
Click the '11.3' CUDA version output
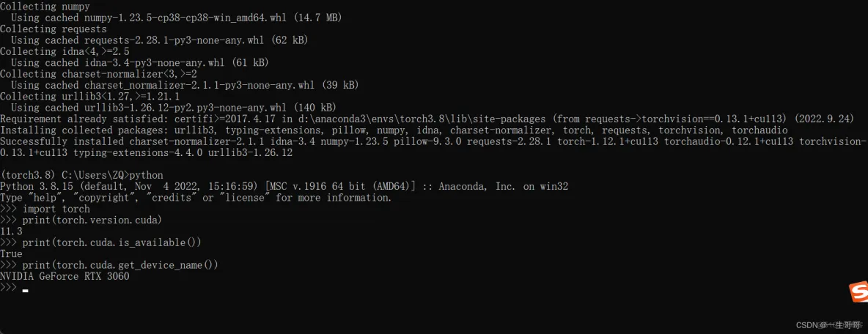tap(11, 231)
